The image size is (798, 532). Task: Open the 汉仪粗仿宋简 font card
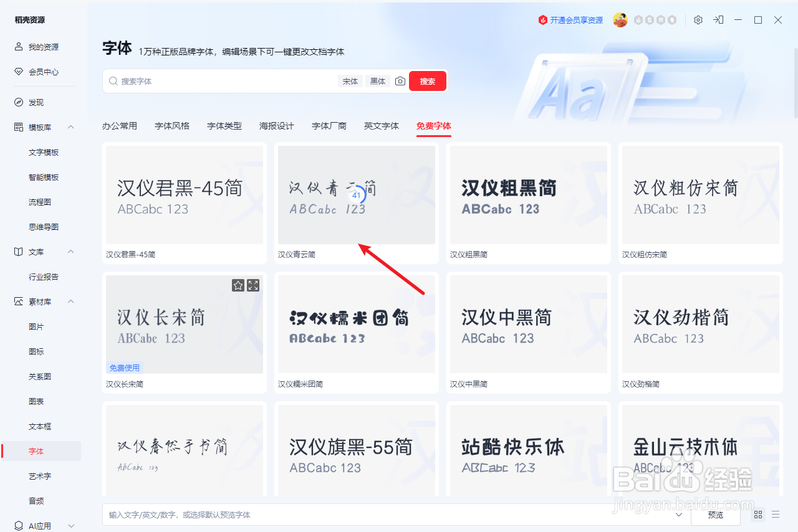701,203
